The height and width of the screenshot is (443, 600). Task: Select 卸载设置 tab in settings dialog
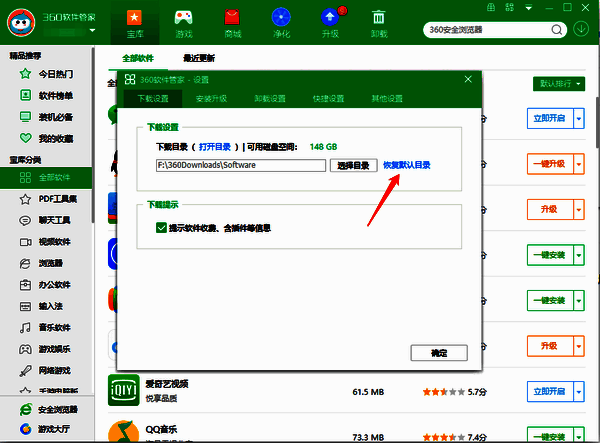[270, 99]
